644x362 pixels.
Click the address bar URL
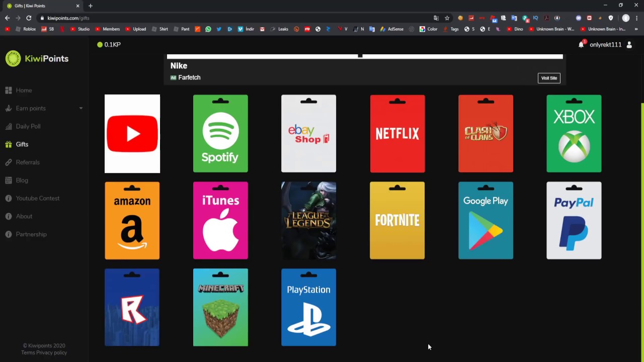coord(68,18)
